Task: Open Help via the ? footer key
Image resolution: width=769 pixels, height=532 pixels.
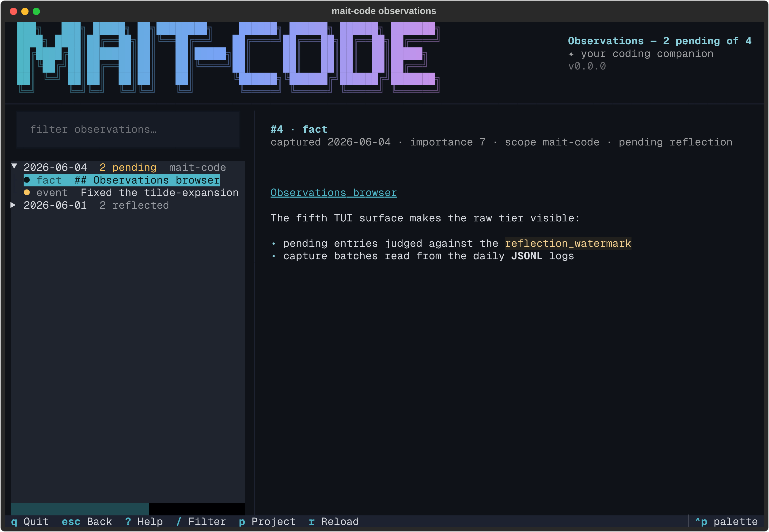Action: click(144, 522)
